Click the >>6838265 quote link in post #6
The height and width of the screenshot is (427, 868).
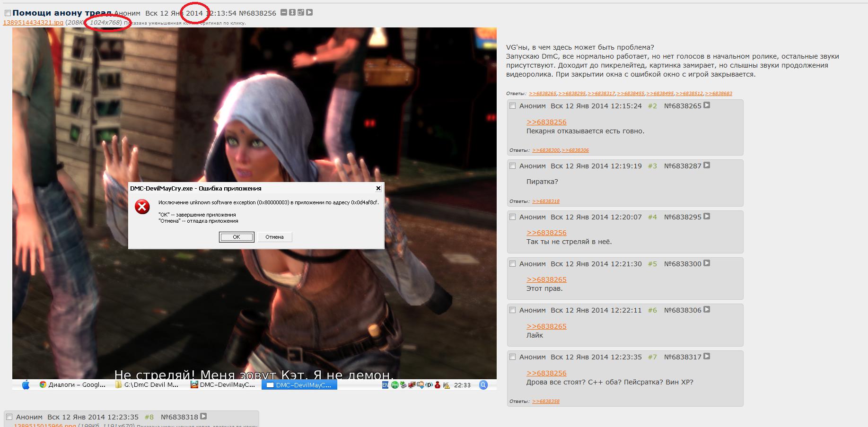(546, 326)
